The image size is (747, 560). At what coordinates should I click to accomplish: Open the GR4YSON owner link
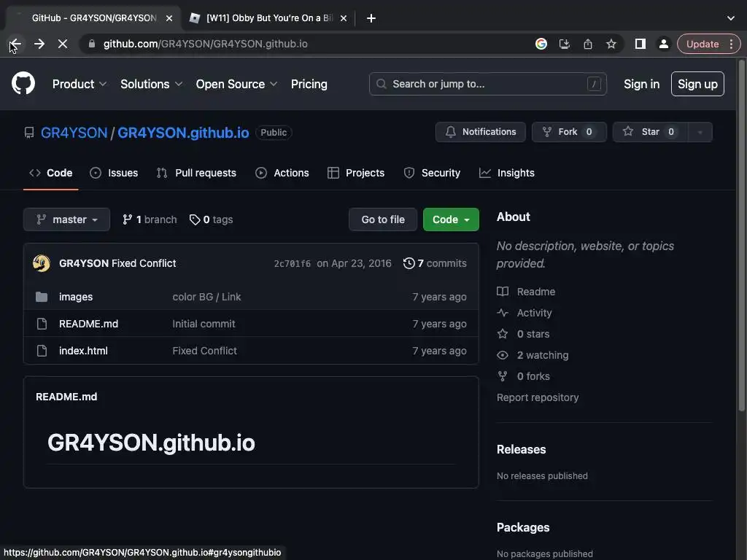(74, 133)
